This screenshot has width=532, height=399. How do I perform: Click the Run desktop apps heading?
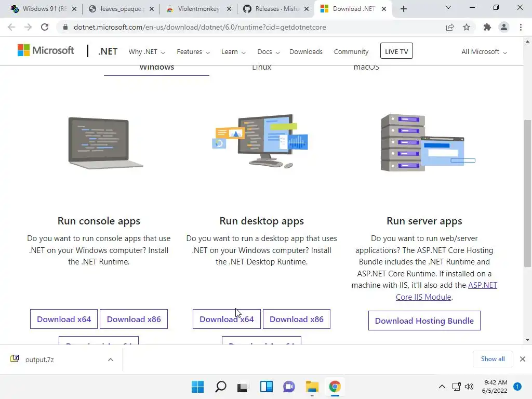tap(262, 221)
